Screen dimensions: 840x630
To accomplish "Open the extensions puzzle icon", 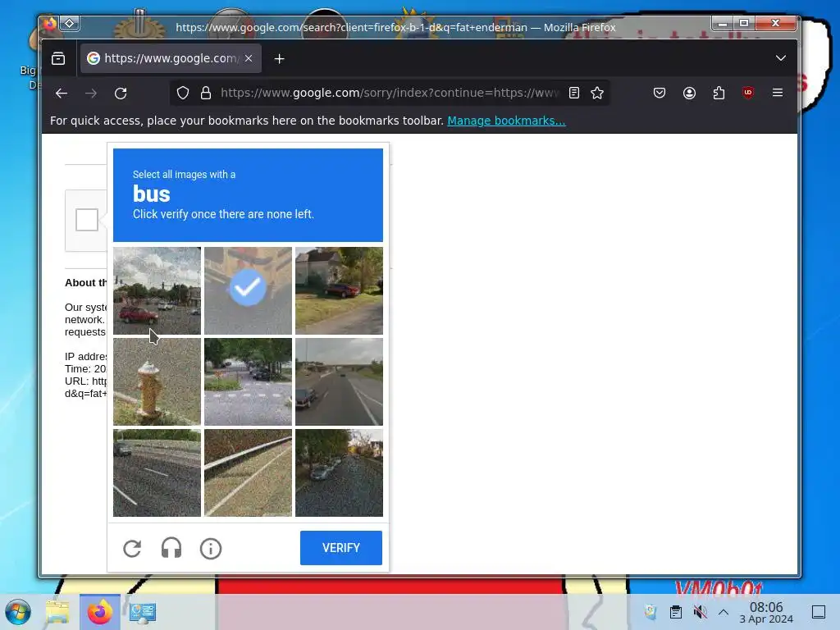I will pyautogui.click(x=719, y=94).
